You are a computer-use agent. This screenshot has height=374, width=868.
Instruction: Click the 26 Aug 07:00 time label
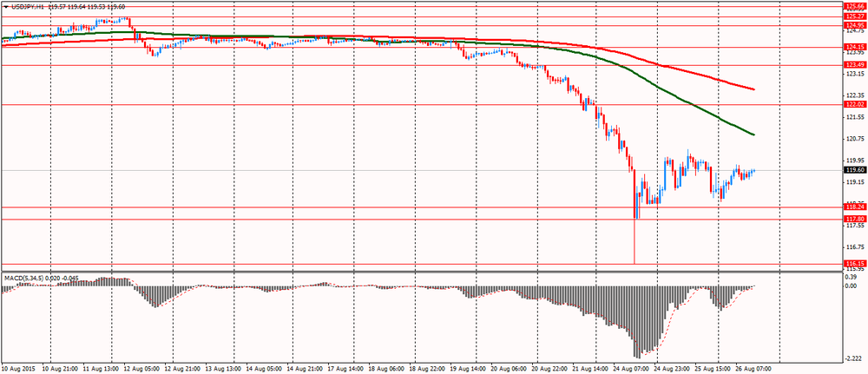coord(753,368)
